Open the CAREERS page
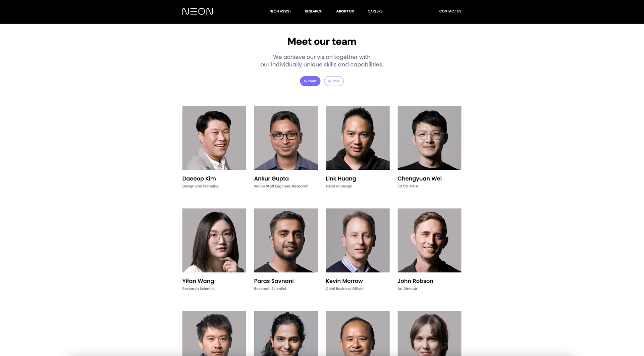644x356 pixels. tap(375, 11)
